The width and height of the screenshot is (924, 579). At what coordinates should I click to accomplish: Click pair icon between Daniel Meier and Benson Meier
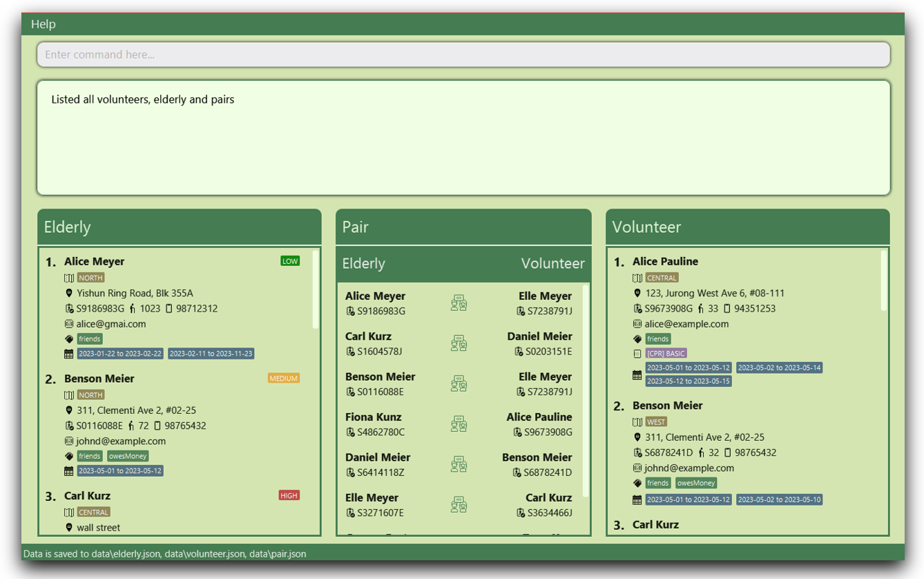pos(459,464)
